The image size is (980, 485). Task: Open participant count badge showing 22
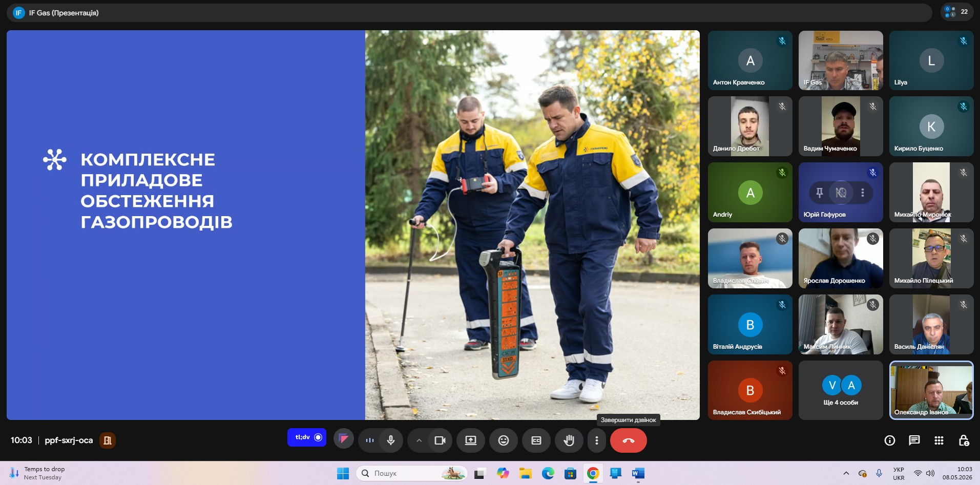tap(957, 12)
